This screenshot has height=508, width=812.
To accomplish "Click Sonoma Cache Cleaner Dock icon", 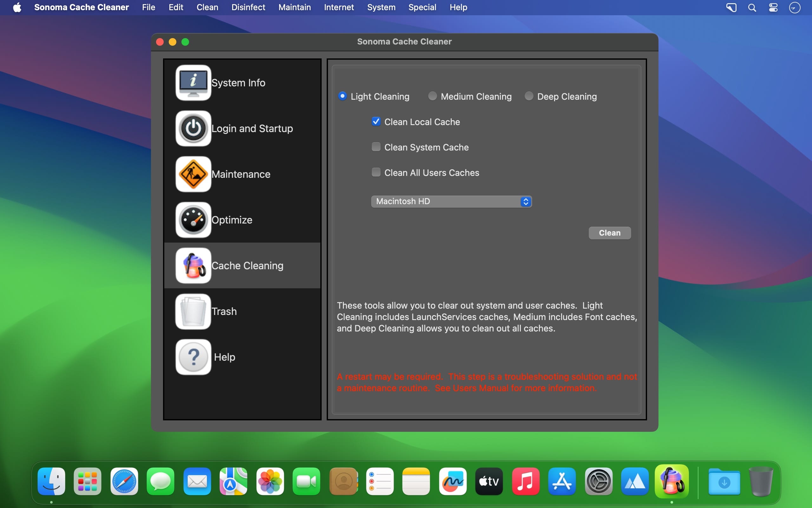I will [x=672, y=481].
